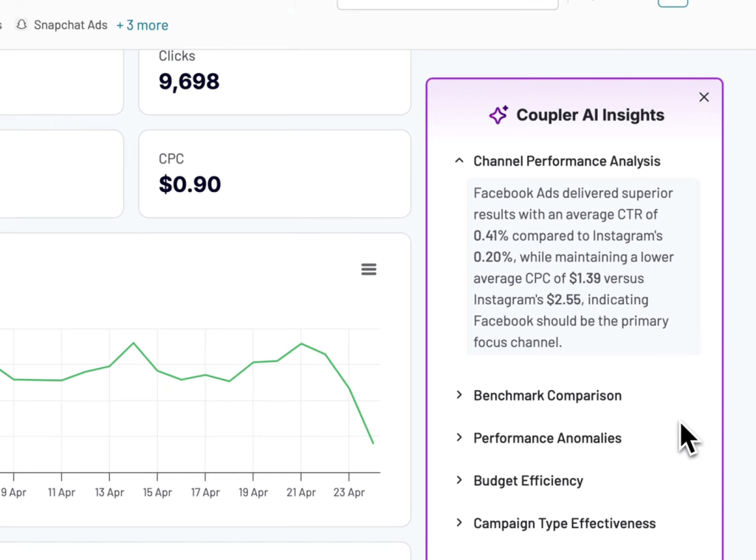
Task: Click the 23 Apr axis label
Action: pyautogui.click(x=349, y=493)
